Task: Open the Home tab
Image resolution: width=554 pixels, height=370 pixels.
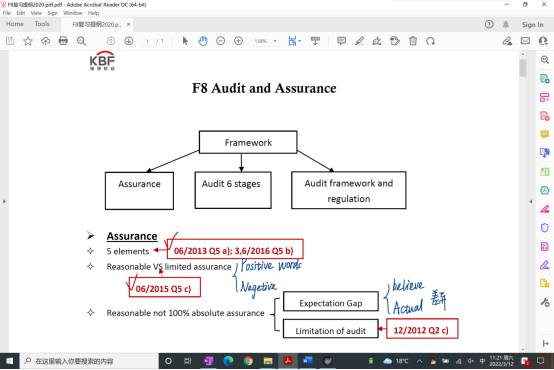Action: [x=15, y=24]
